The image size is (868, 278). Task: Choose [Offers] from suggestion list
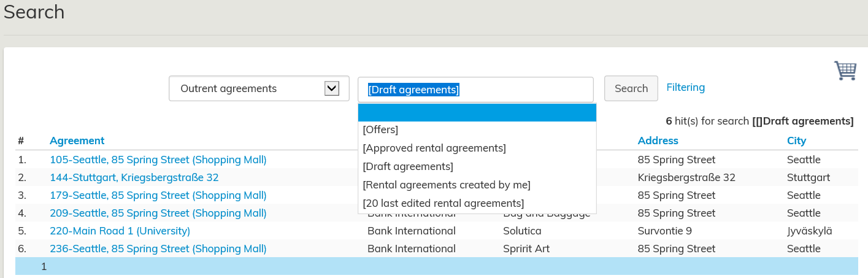pyautogui.click(x=380, y=130)
